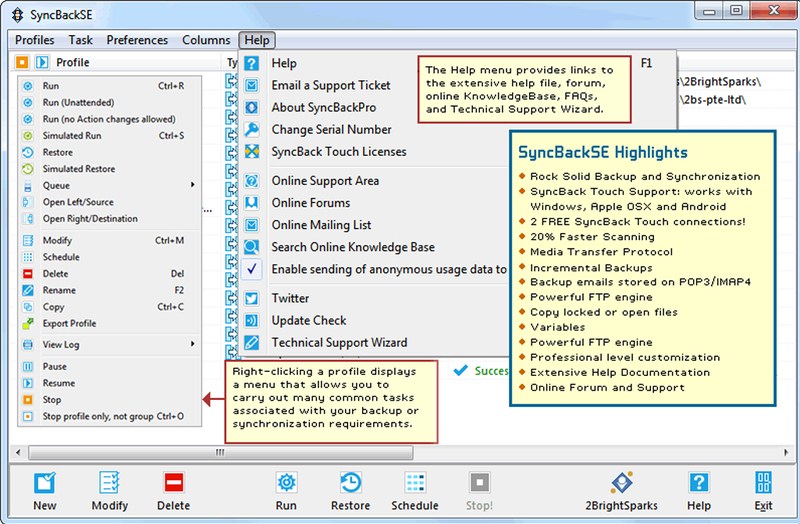Click the orange stop icon beside Profile header
The image size is (800, 524).
(x=22, y=62)
